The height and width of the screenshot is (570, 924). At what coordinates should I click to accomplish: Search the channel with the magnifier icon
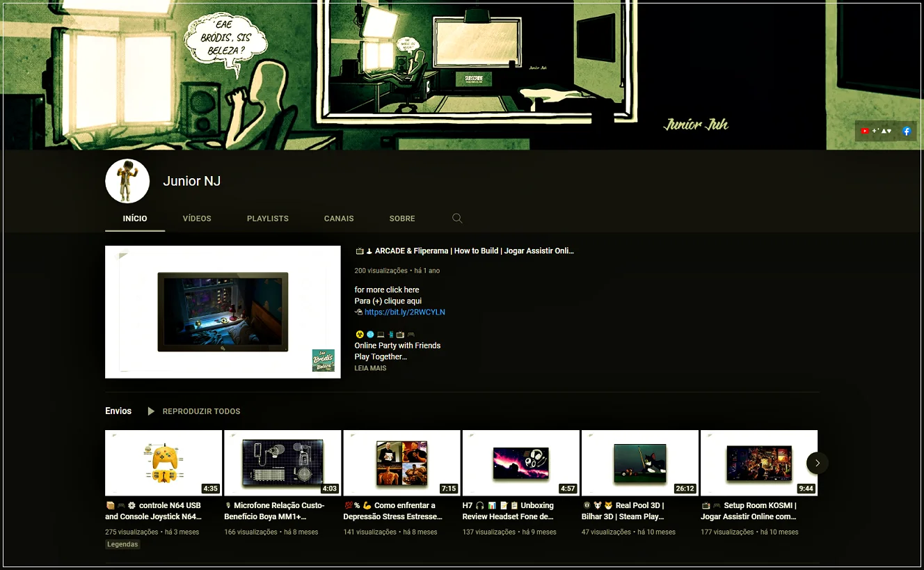457,219
